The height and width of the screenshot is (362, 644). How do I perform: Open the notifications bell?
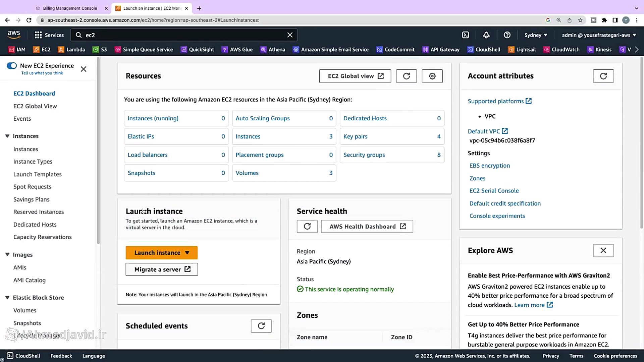[x=486, y=35]
